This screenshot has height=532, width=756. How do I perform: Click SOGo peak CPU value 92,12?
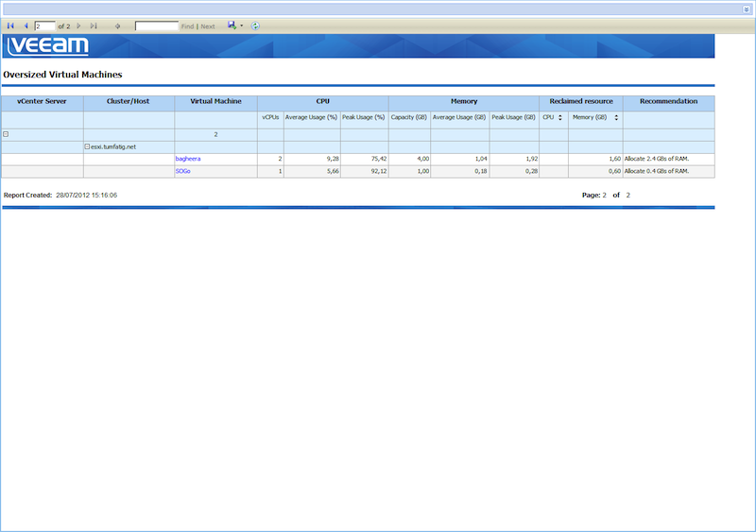[379, 171]
